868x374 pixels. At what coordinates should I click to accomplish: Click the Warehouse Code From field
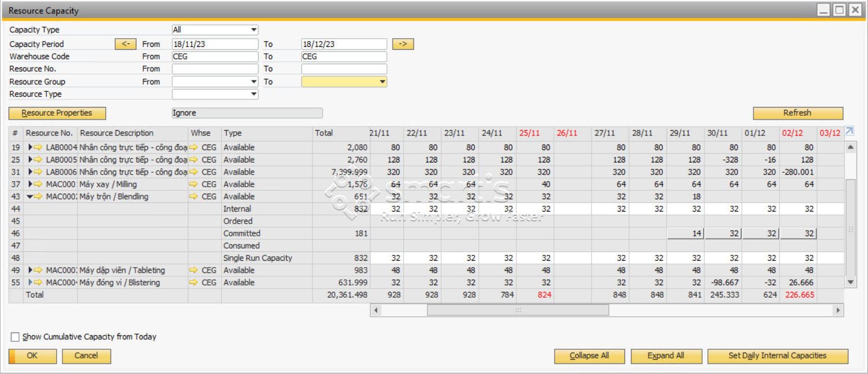215,57
